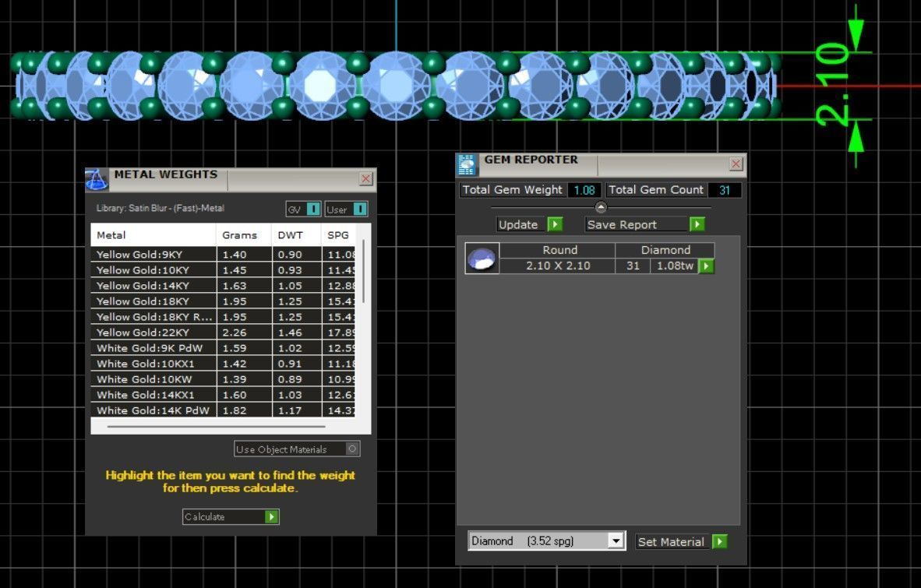Select the Yellow Gold:18KY R... row
Image resolution: width=921 pixels, height=588 pixels.
tap(223, 316)
